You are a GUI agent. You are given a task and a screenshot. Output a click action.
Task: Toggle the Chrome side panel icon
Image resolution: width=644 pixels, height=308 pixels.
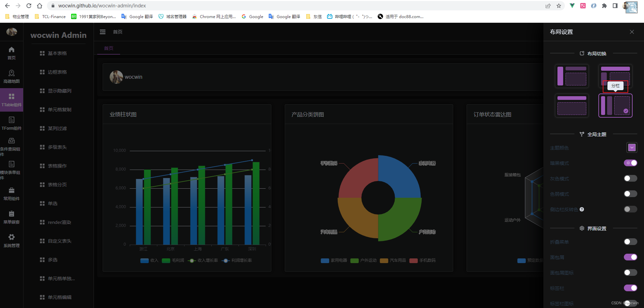(615, 6)
